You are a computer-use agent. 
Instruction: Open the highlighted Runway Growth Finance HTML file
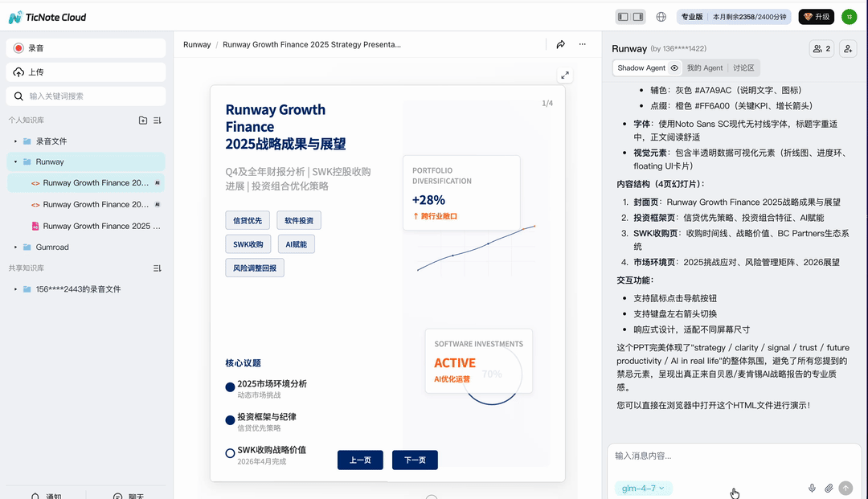point(86,183)
